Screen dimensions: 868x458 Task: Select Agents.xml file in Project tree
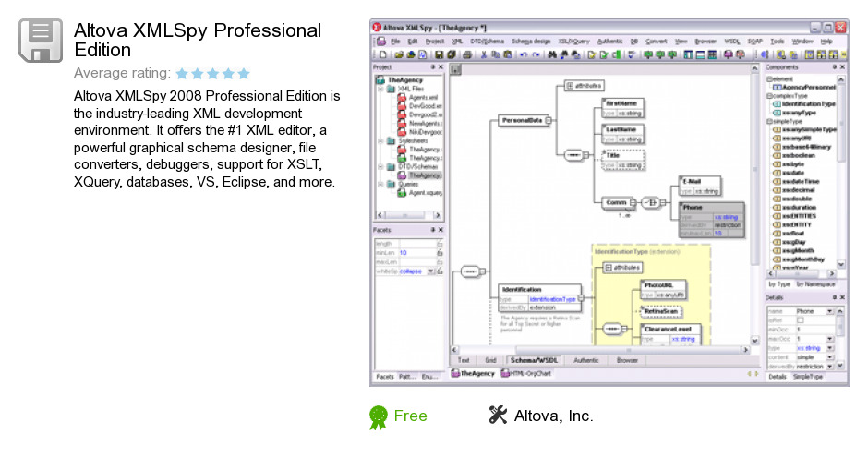(417, 98)
